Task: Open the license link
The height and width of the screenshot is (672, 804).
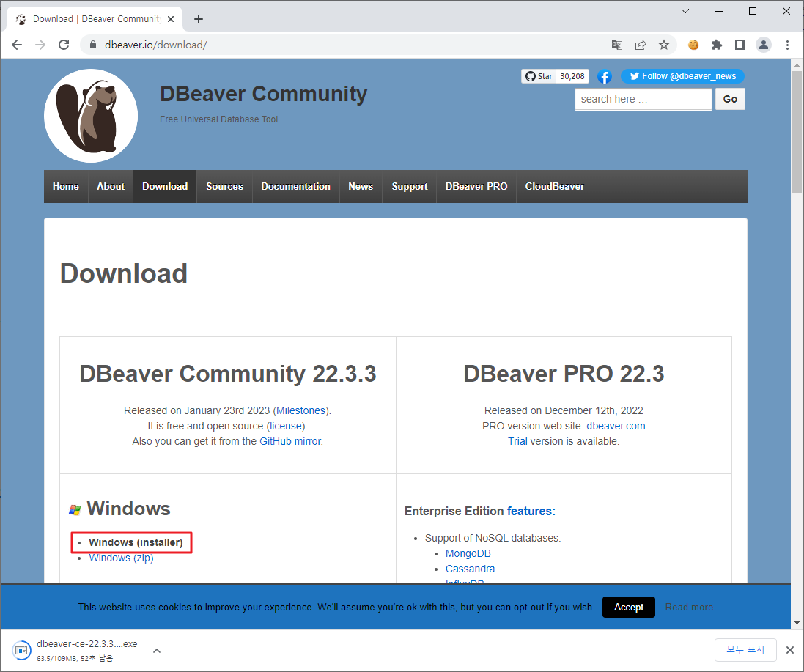Action: (x=286, y=426)
